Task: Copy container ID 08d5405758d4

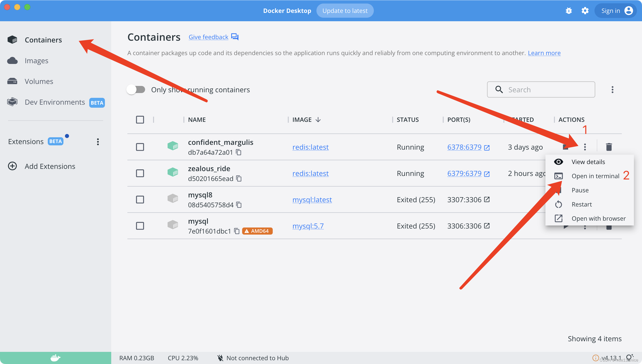Action: pyautogui.click(x=239, y=205)
